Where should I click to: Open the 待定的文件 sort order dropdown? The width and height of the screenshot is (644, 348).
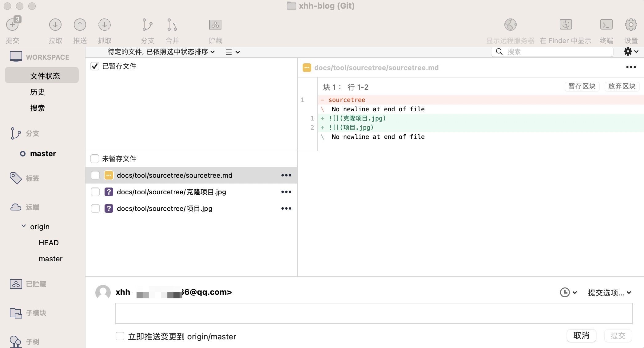[161, 52]
